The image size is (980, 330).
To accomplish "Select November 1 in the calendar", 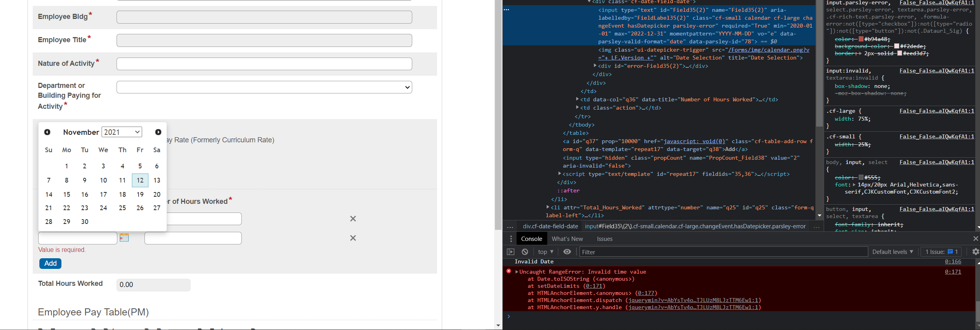I will 67,166.
